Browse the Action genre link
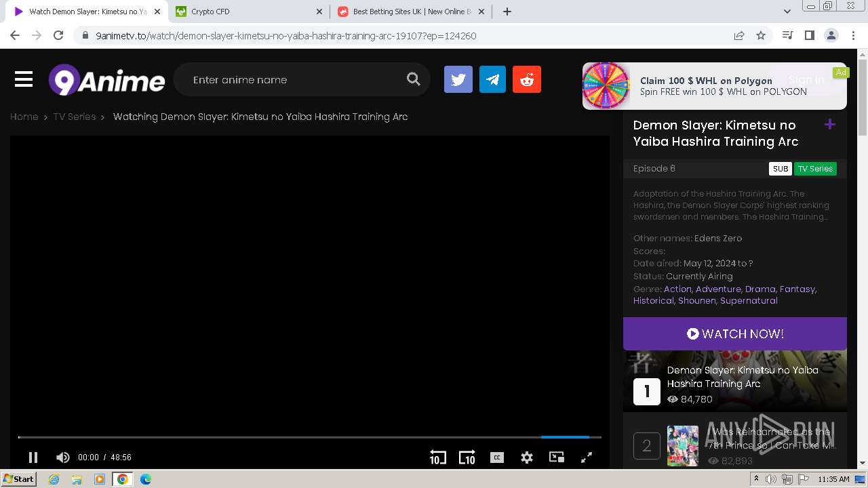 pos(677,289)
